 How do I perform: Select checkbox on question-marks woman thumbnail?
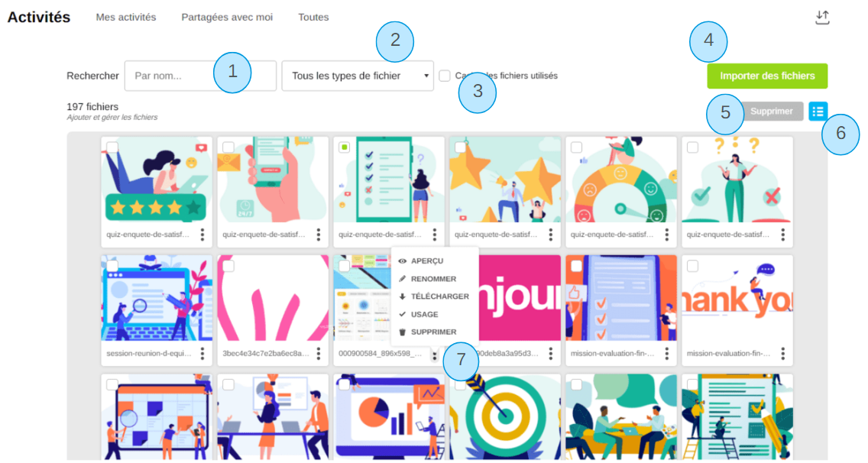tap(692, 147)
